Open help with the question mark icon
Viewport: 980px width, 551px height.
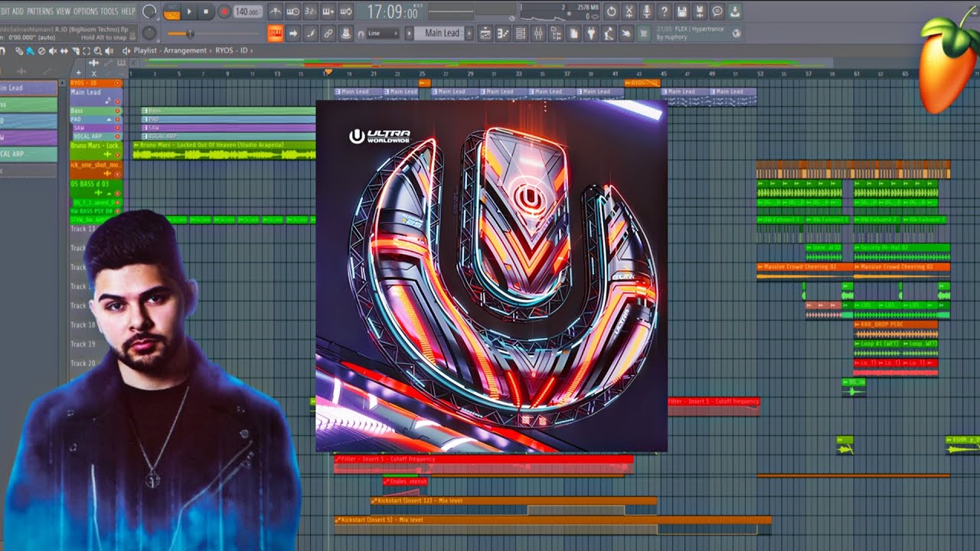point(664,11)
